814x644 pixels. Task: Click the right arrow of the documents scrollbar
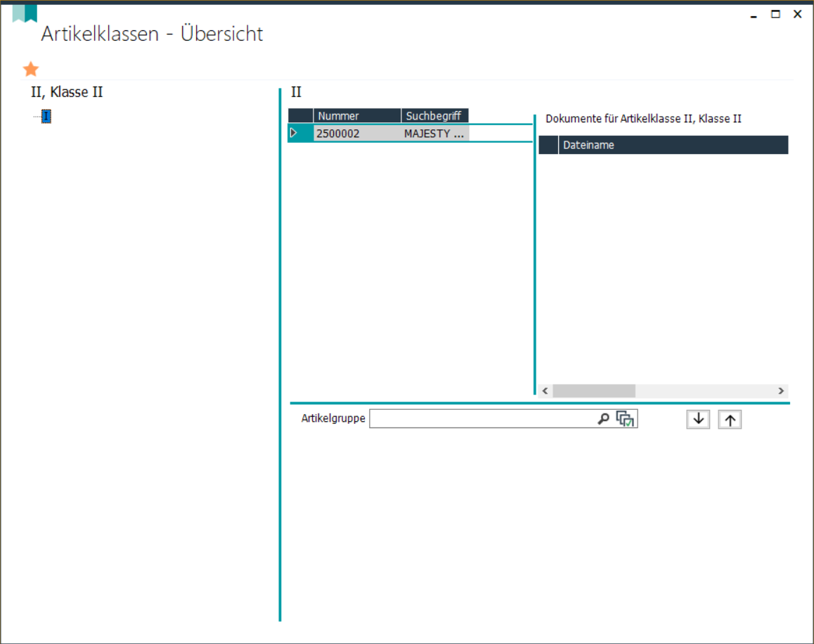pos(781,391)
